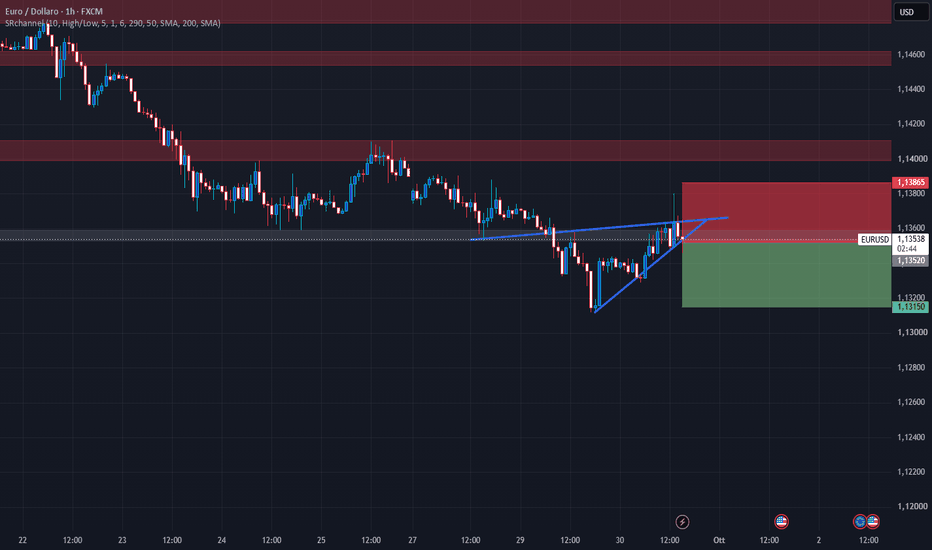Click the 1,12000 price axis label

[x=911, y=507]
